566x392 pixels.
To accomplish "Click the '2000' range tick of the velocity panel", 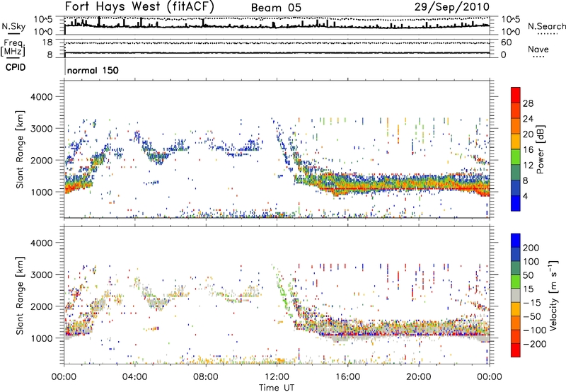I will (41, 306).
